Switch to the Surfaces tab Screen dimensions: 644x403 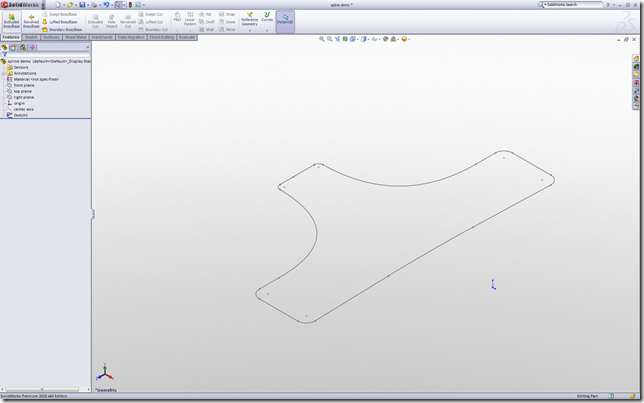click(51, 37)
